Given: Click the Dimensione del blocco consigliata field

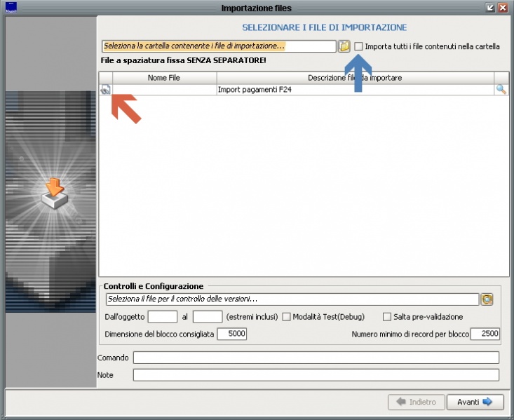Looking at the screenshot, I should point(232,334).
